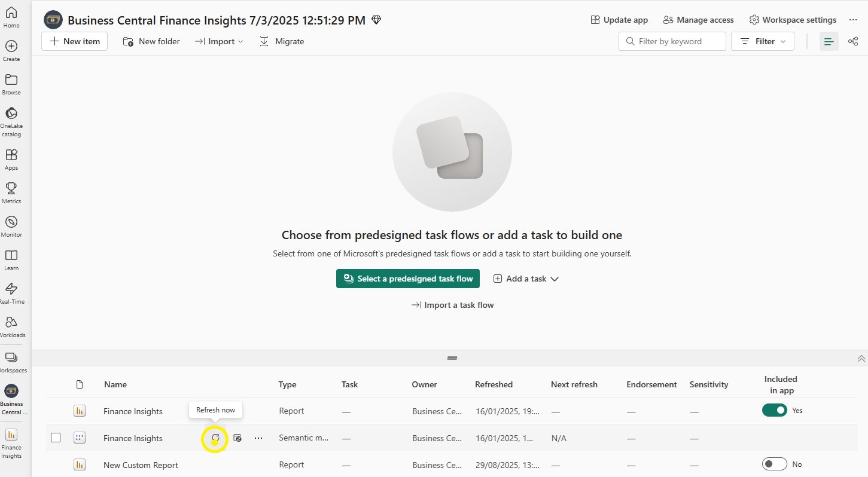Click the 29/08/2025 refreshed date cell

[x=507, y=465]
